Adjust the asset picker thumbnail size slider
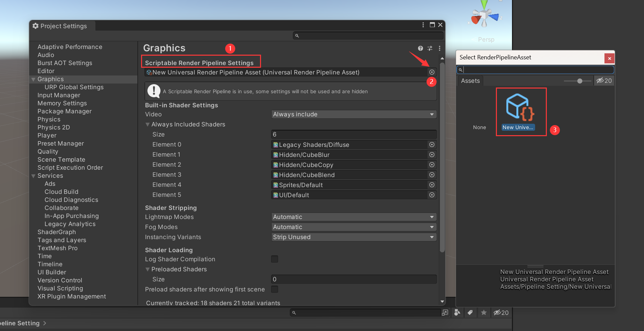644x331 pixels. 579,81
